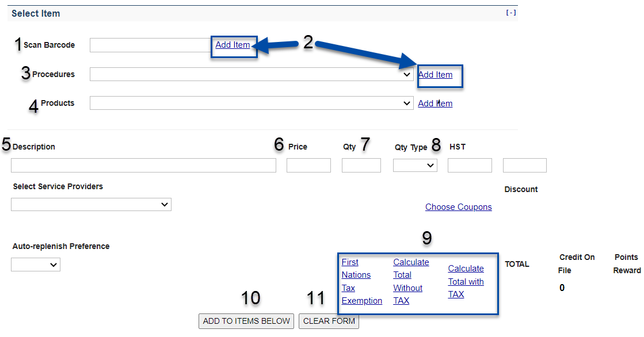Click Add Item link beside Products
This screenshot has width=644, height=337.
click(435, 104)
